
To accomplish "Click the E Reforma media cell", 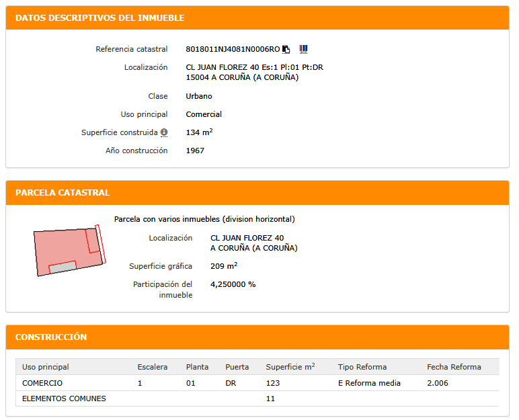I will coord(369,383).
